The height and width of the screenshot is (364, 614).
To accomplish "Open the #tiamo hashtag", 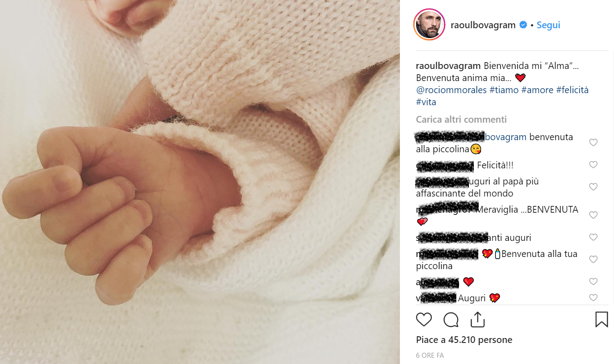I will coord(504,90).
